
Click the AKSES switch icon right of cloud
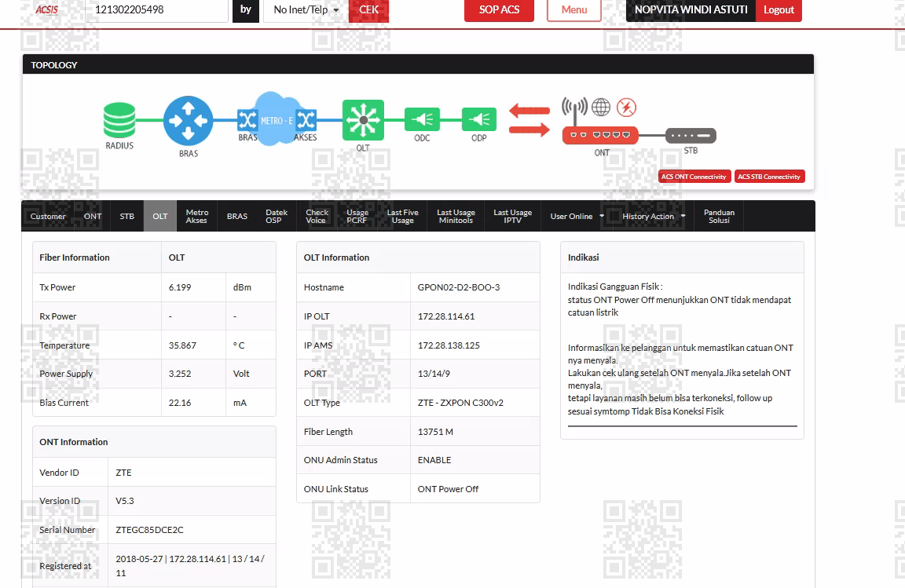point(306,120)
